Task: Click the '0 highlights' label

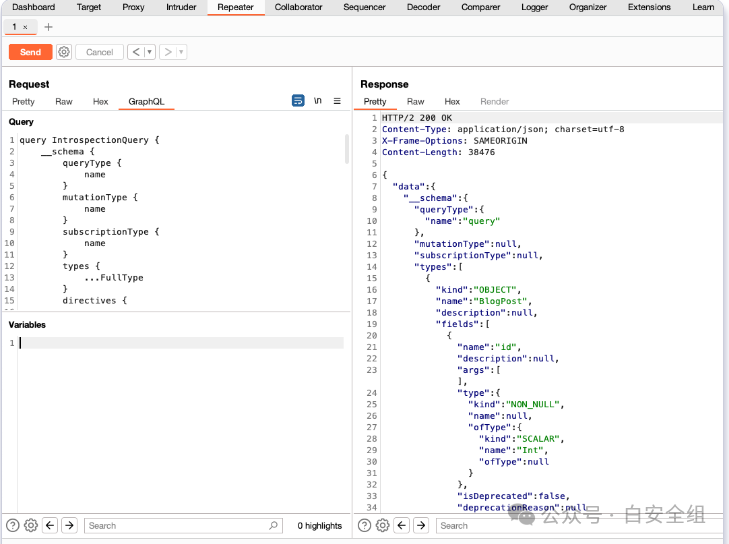Action: tap(320, 525)
